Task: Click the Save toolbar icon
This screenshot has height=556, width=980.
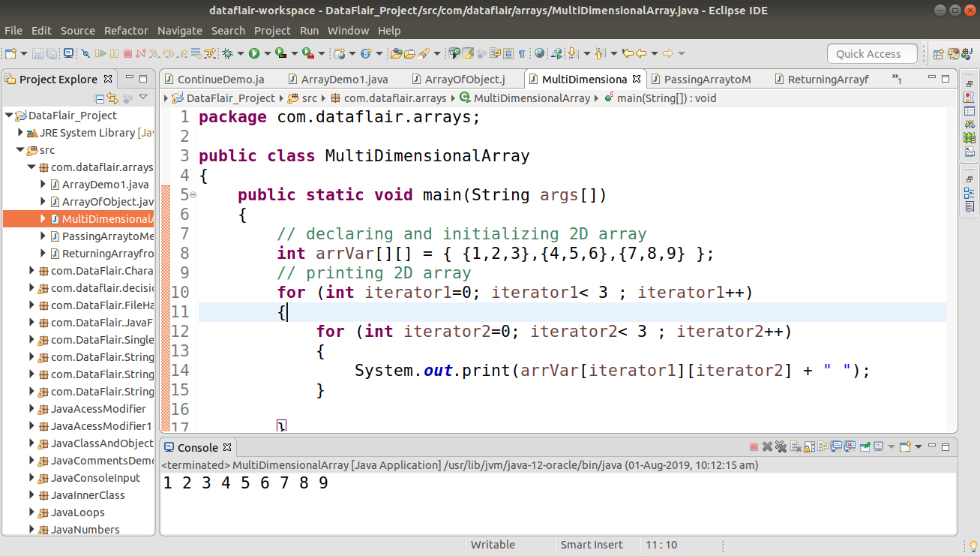Action: point(37,53)
